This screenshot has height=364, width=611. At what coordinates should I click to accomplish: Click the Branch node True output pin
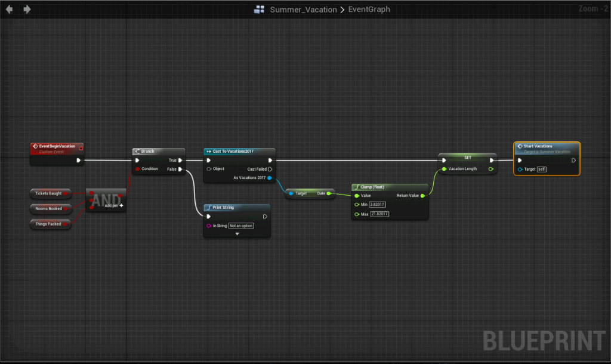point(181,160)
